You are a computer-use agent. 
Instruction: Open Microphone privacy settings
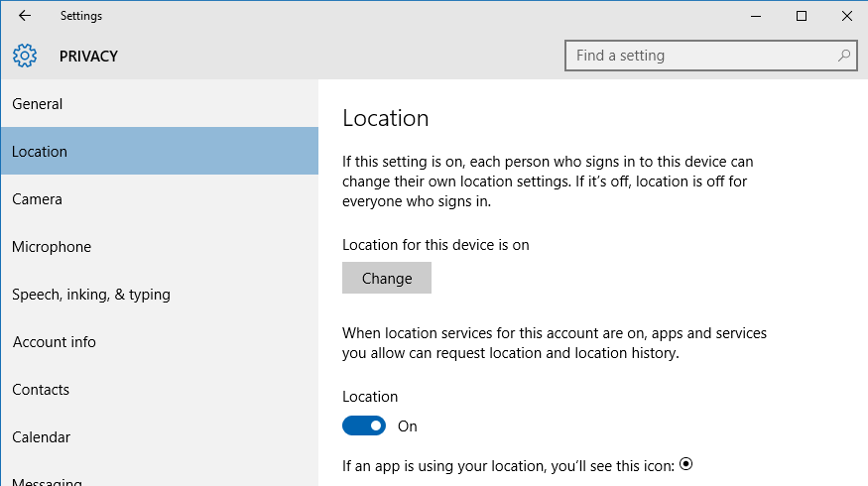pyautogui.click(x=160, y=246)
